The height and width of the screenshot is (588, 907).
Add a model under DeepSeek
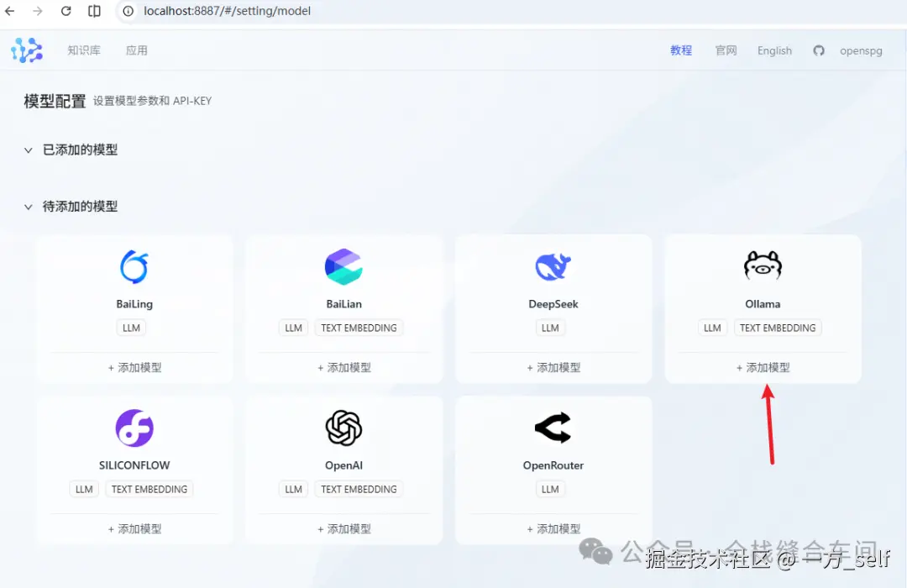pos(553,368)
